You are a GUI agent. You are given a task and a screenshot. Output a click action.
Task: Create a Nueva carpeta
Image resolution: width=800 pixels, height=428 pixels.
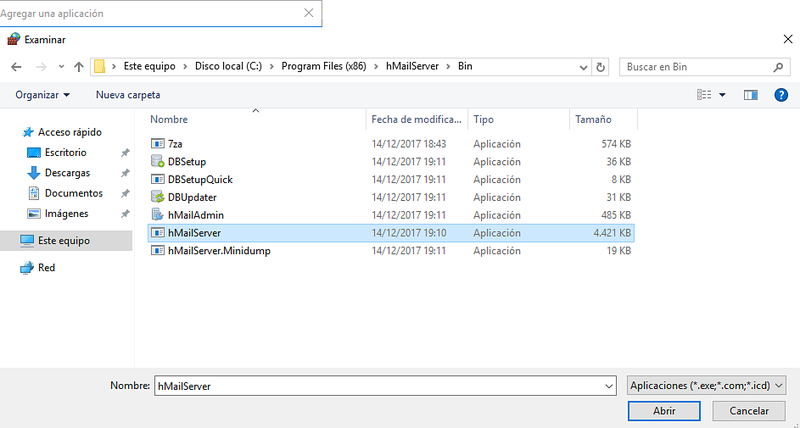pos(128,95)
